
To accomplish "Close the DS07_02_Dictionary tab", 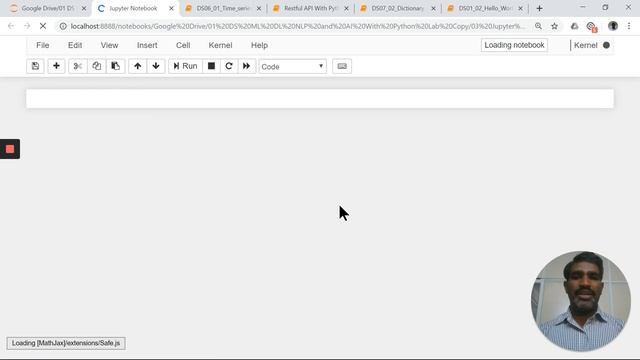I will tap(433, 8).
